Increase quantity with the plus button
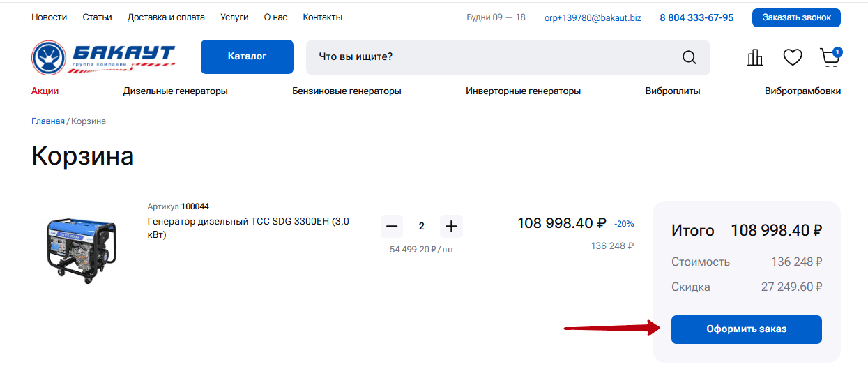The width and height of the screenshot is (868, 385). 451,226
